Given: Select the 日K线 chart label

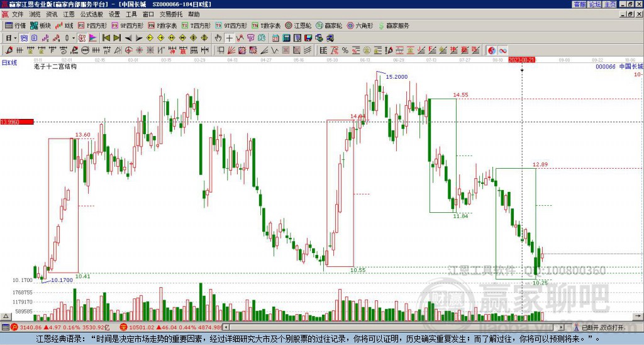Looking at the screenshot, I should coord(9,63).
